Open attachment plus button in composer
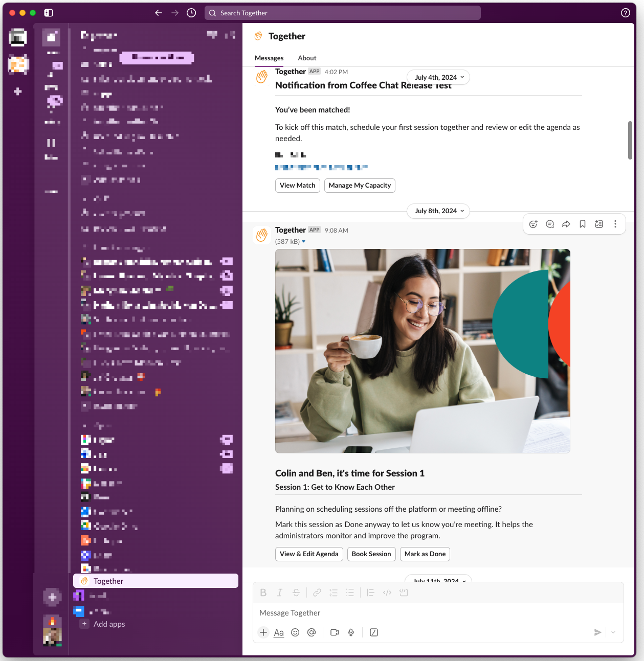This screenshot has width=644, height=661. coord(263,632)
